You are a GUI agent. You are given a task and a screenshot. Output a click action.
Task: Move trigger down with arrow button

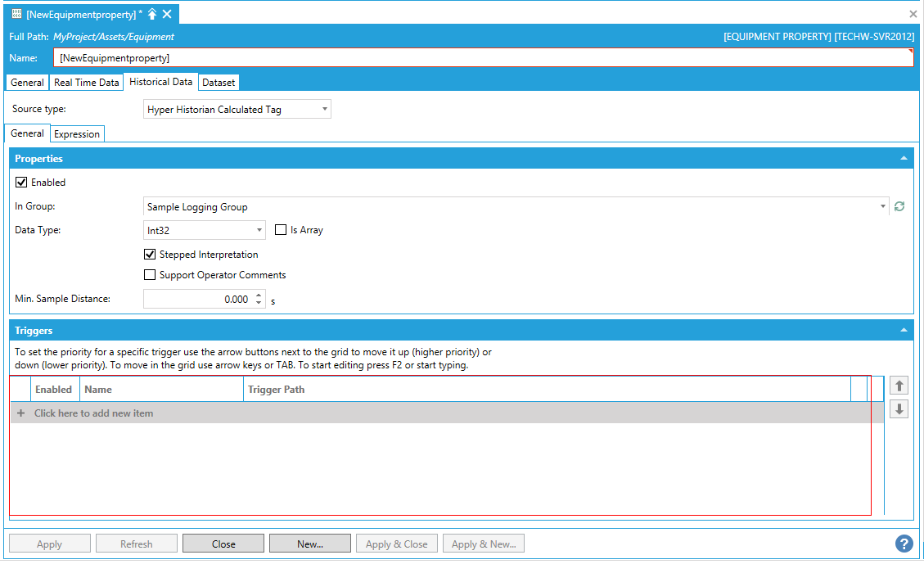click(899, 409)
